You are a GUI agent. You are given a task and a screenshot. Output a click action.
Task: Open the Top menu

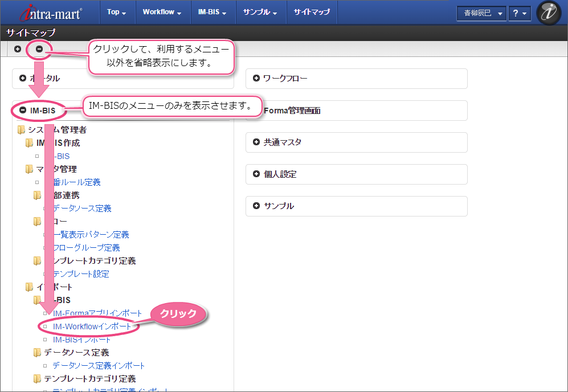click(x=117, y=12)
